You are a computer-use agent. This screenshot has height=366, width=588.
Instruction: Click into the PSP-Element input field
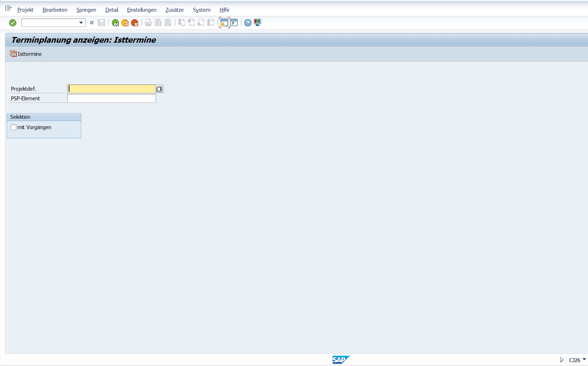click(111, 99)
